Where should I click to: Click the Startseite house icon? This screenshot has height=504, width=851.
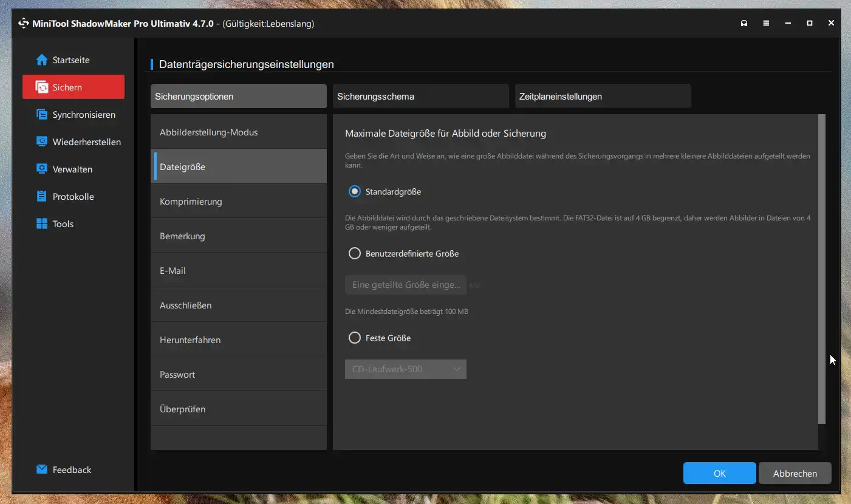pos(42,60)
